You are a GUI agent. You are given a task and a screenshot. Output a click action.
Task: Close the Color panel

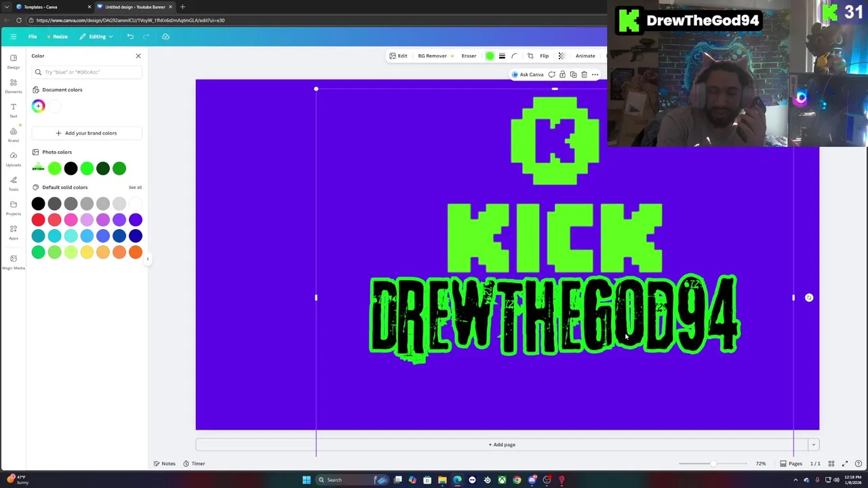tap(138, 56)
